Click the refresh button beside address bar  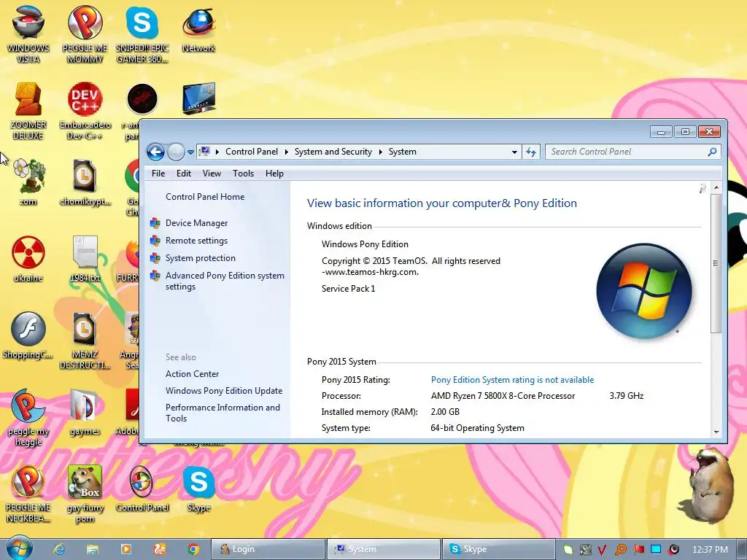pyautogui.click(x=531, y=152)
